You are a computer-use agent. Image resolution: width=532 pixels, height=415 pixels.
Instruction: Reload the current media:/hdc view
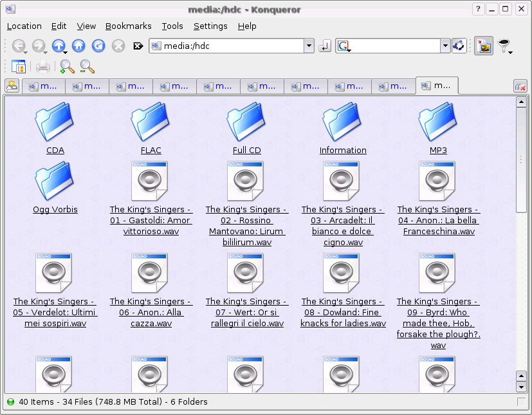[x=98, y=46]
